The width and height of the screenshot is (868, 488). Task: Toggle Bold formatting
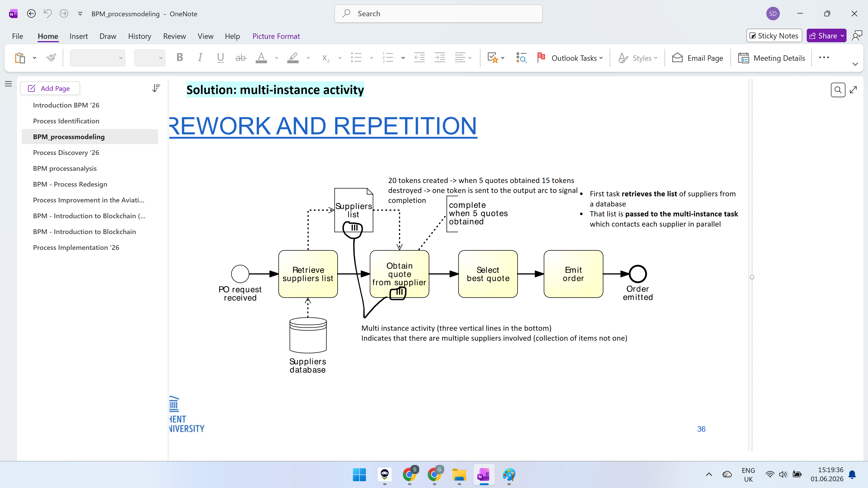[180, 58]
